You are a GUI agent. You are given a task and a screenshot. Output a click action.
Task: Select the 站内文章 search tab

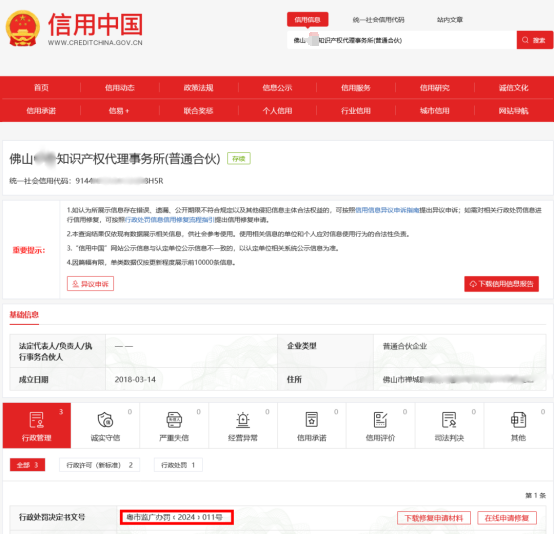coord(449,20)
